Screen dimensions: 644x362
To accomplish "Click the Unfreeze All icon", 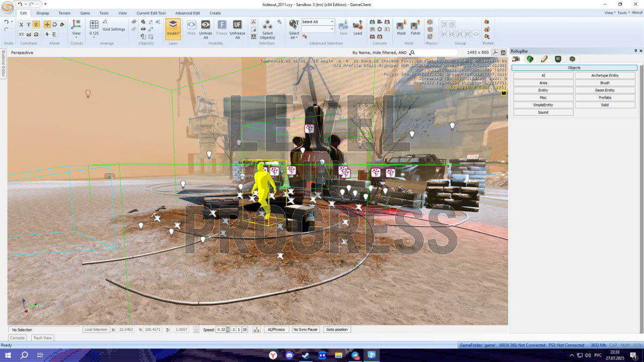I will [x=237, y=25].
